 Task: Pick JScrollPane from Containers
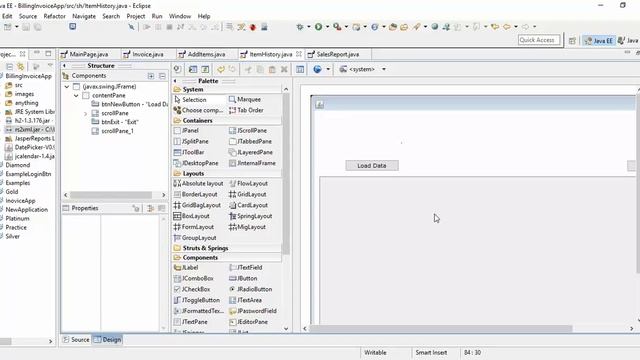(x=248, y=131)
